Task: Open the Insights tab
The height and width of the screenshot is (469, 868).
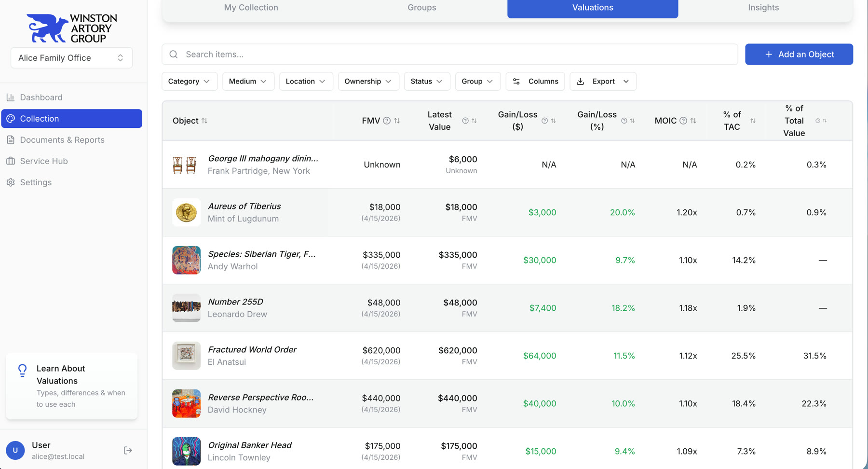Action: coord(763,8)
